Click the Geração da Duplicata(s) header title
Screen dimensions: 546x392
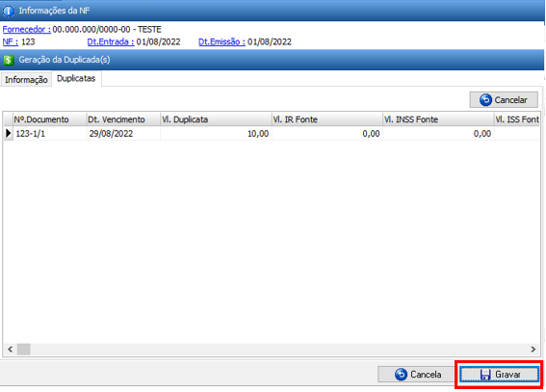tap(65, 60)
